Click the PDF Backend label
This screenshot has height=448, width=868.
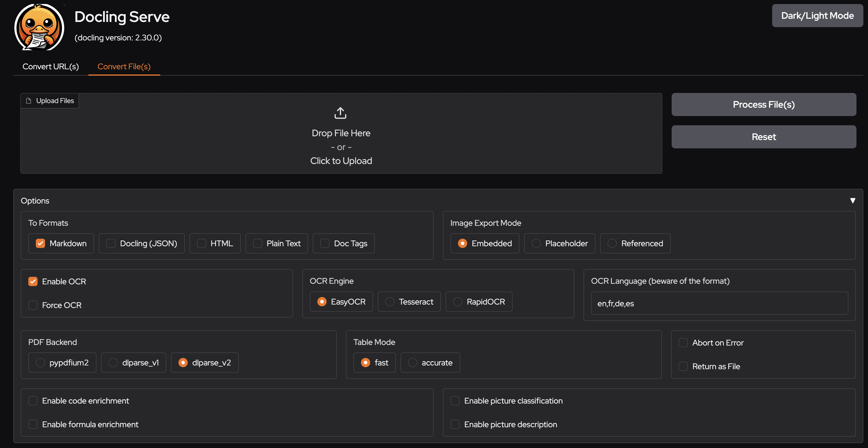[x=53, y=342]
